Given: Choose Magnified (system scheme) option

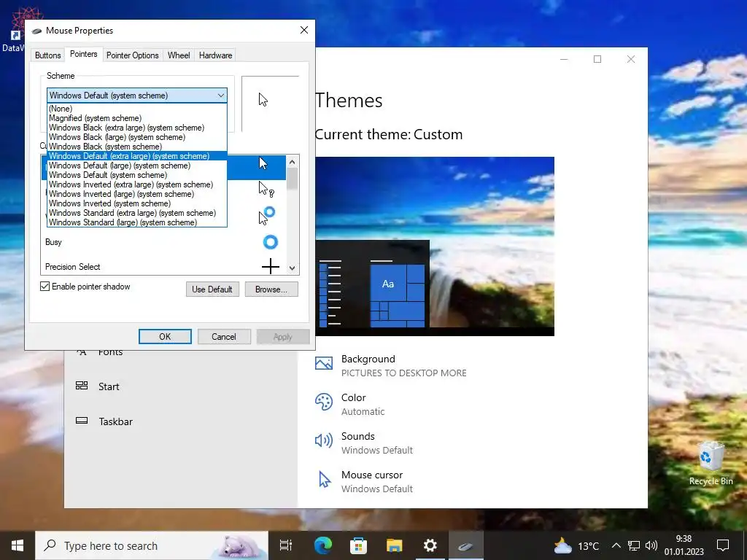Looking at the screenshot, I should click(x=137, y=118).
